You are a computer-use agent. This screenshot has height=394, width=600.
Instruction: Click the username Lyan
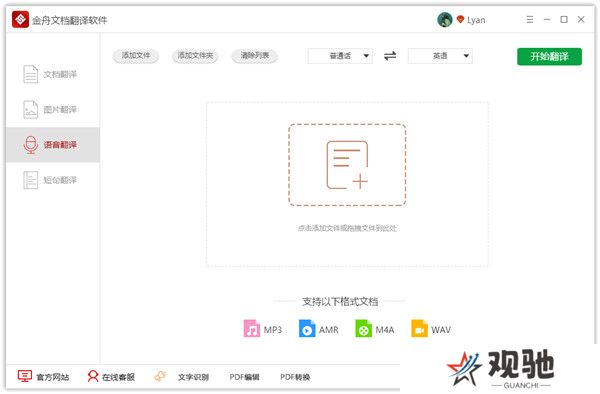[x=476, y=20]
